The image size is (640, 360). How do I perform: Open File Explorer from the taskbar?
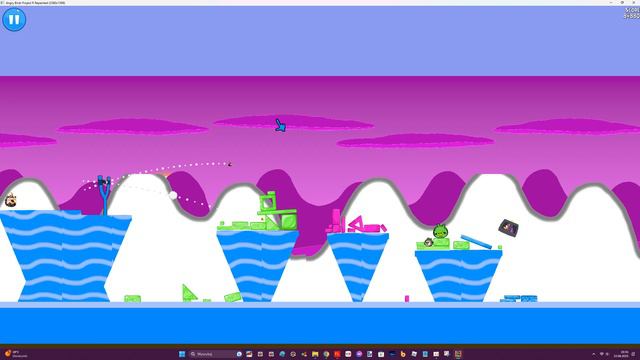pos(315,354)
